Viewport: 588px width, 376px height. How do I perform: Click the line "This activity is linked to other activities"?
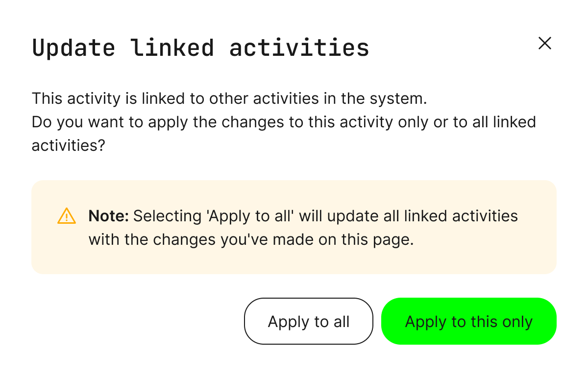[x=229, y=98]
